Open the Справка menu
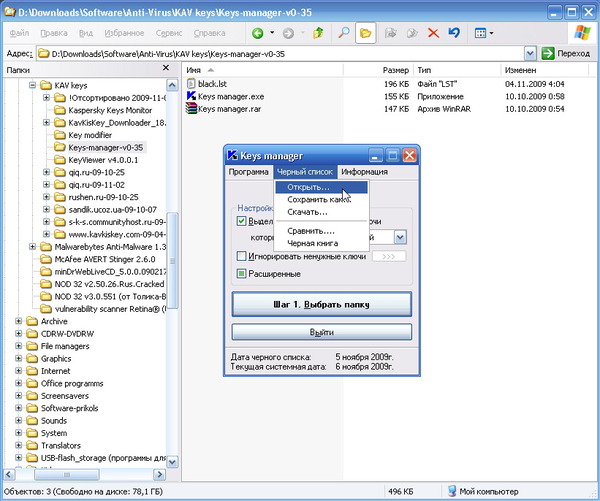The width and height of the screenshot is (600, 501). 209,33
